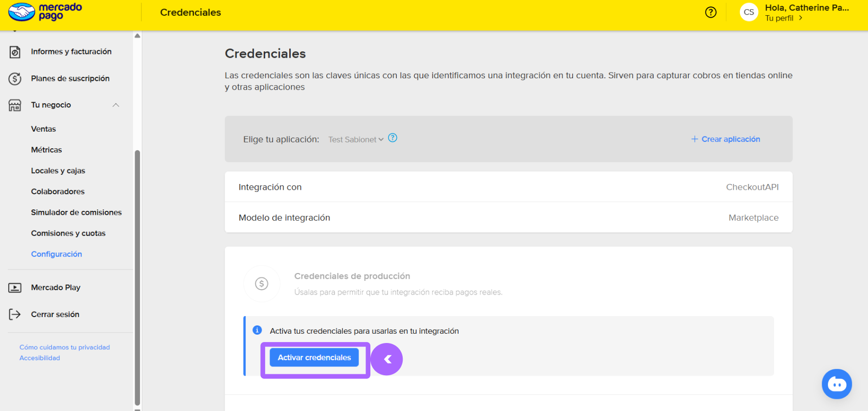Open Simulador de comisiones
Image resolution: width=868 pixels, height=411 pixels.
point(76,212)
